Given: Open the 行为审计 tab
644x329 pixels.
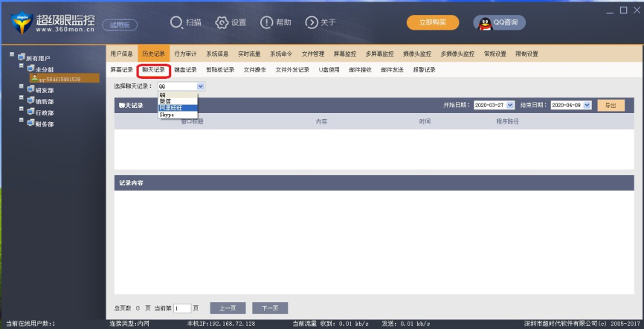Looking at the screenshot, I should click(185, 54).
